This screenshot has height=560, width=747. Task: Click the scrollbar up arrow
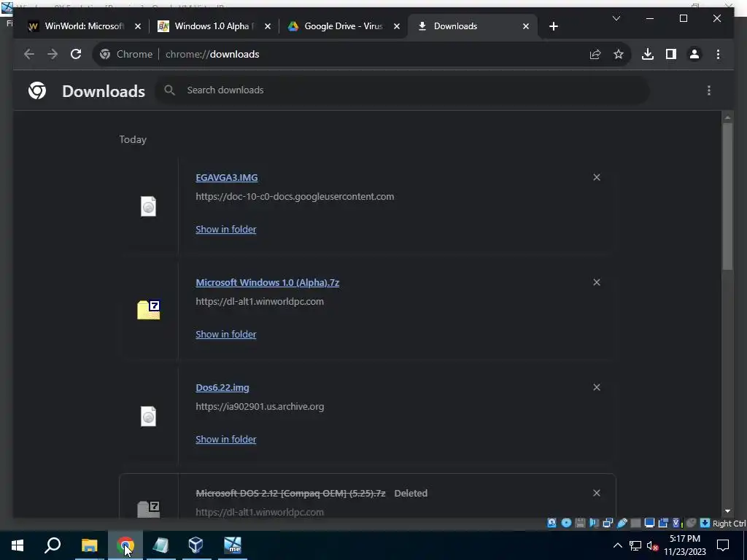pos(727,117)
